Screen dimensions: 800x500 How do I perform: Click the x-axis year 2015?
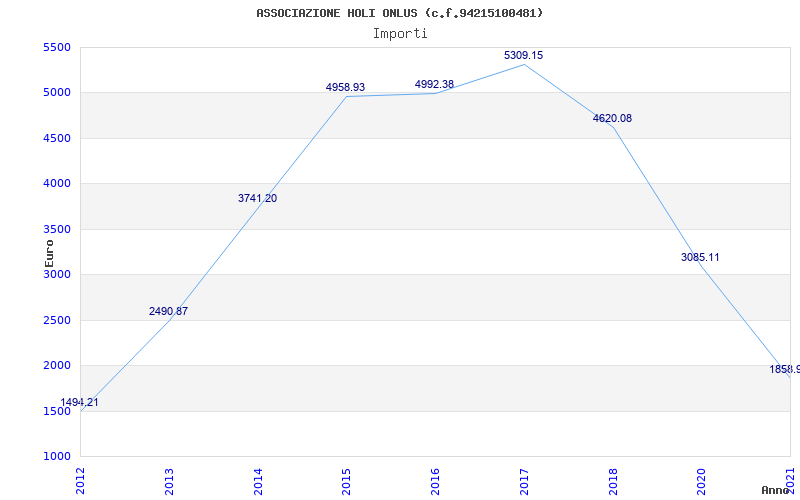point(346,481)
